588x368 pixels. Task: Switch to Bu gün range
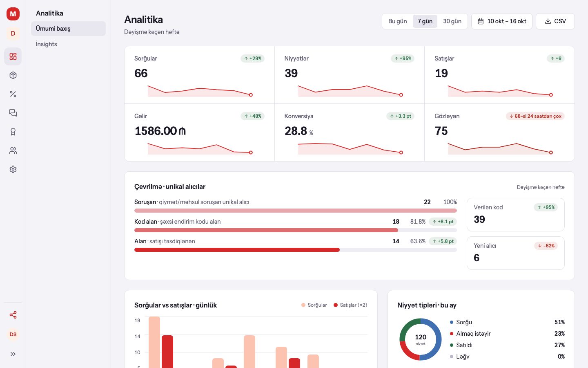tap(397, 21)
